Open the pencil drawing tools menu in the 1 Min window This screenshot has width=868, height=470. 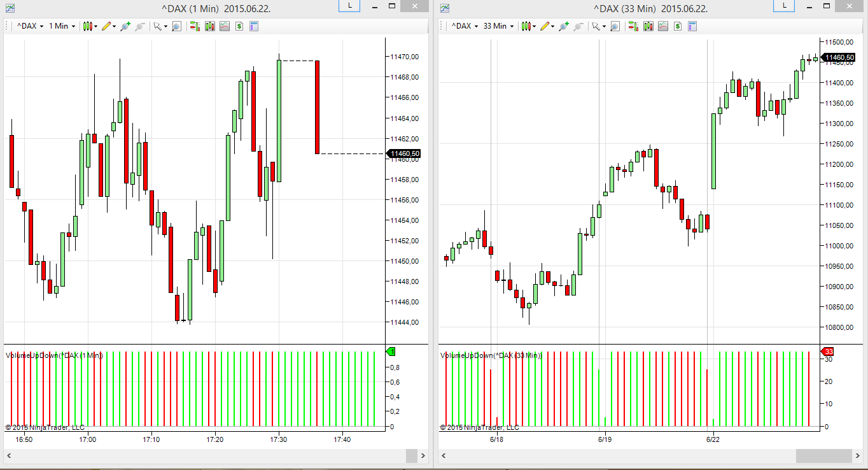[x=108, y=26]
